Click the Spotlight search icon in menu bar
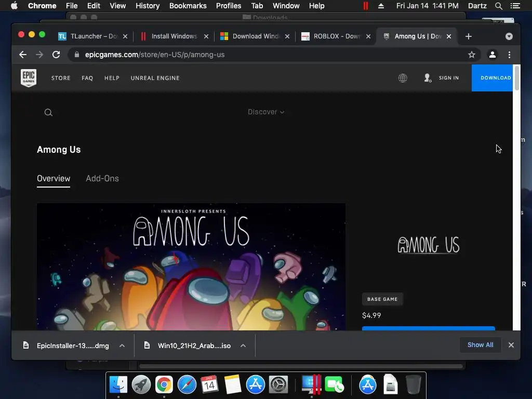Screen dimensions: 532x399 click(x=498, y=6)
